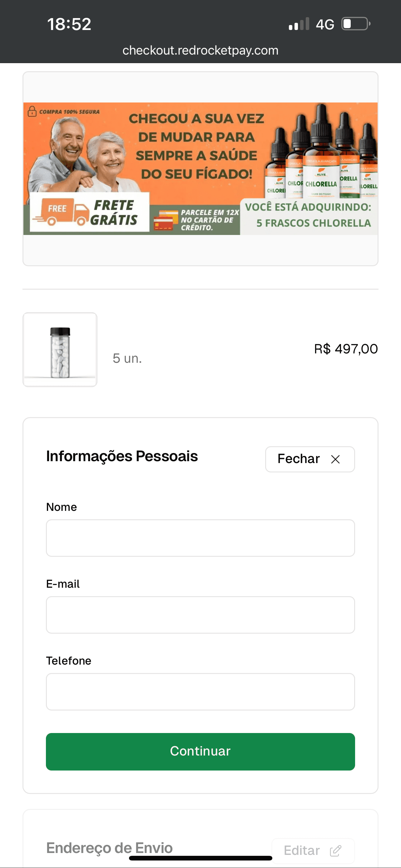Tap the padlock icon on the banner
Image resolution: width=401 pixels, height=868 pixels.
point(32,111)
